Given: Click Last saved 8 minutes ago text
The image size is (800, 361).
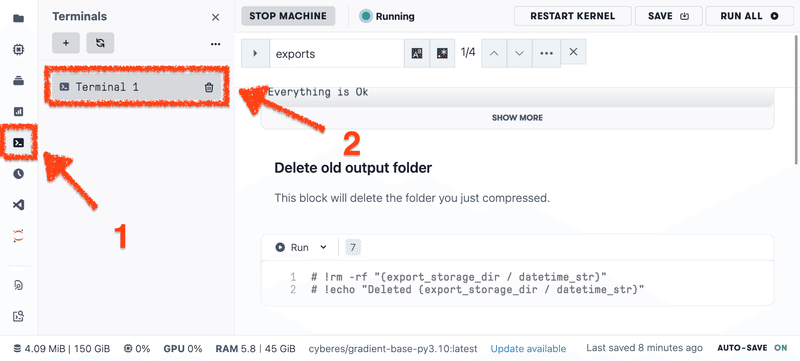Looking at the screenshot, I should [644, 348].
